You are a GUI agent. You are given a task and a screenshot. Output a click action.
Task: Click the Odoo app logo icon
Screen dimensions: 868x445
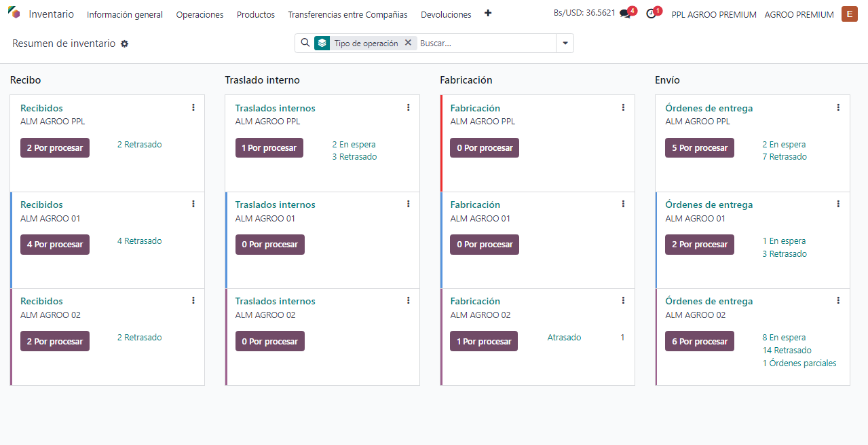[14, 14]
